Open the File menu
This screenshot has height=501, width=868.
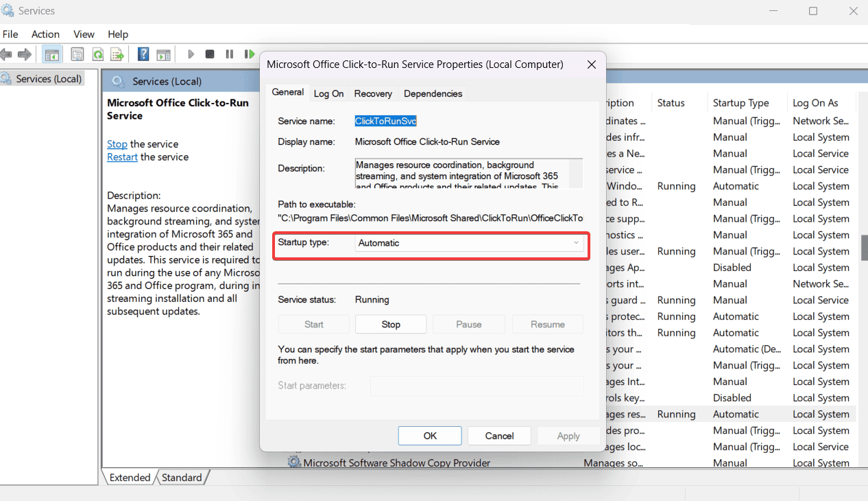[10, 34]
